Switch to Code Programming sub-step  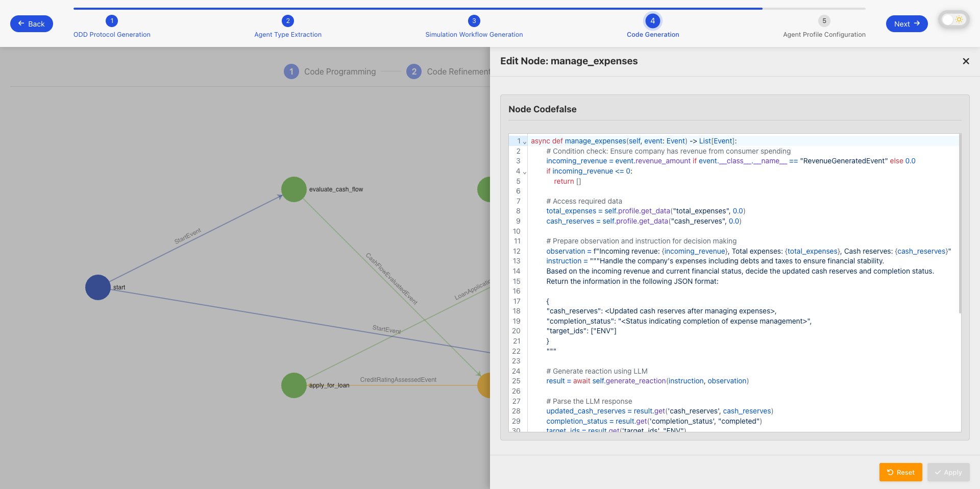[x=330, y=71]
